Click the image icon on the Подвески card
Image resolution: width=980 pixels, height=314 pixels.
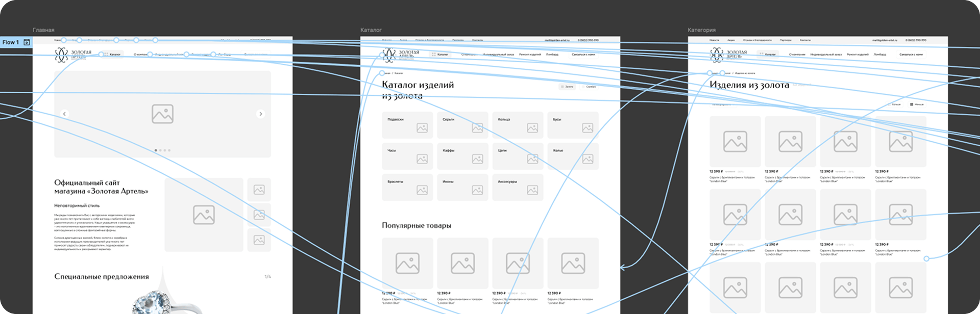[x=422, y=128]
